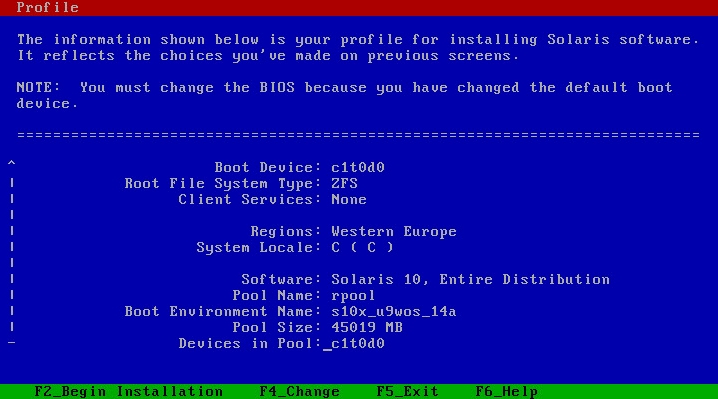Select the ZFS value
Viewport: 718px width, 399px height.
344,183
